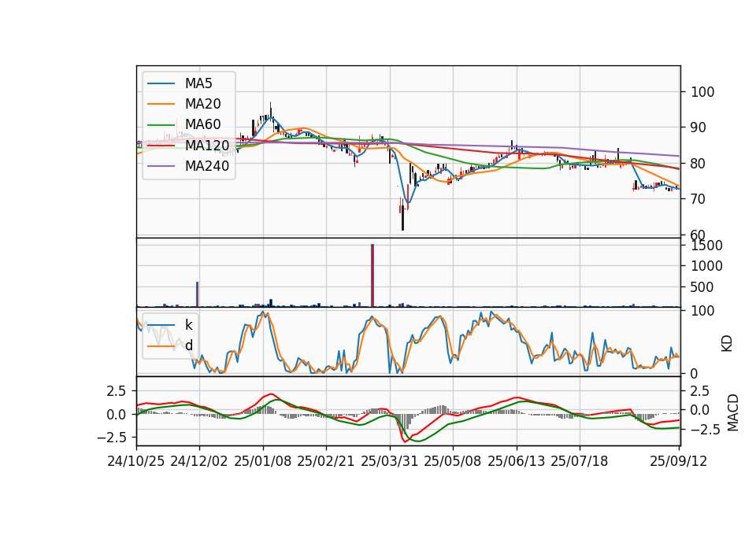Screen dimensions: 756x543
Task: Click the 25/02/21 date axis label
Action: (326, 461)
